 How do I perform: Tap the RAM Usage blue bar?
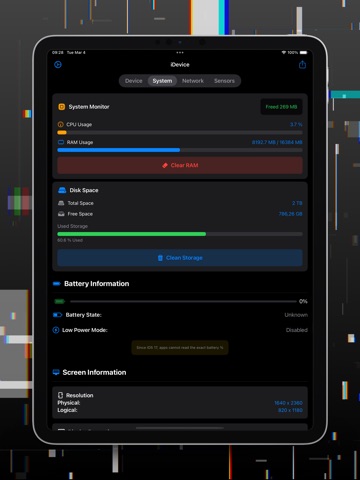[x=119, y=150]
